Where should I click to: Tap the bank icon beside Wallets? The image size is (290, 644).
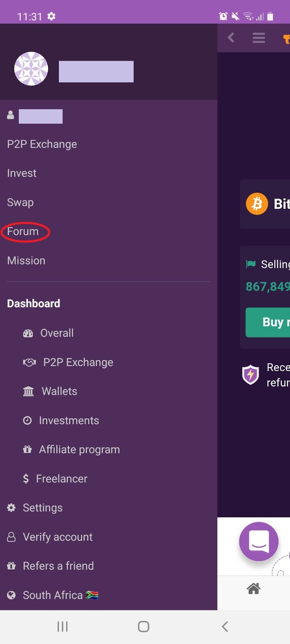pos(28,391)
